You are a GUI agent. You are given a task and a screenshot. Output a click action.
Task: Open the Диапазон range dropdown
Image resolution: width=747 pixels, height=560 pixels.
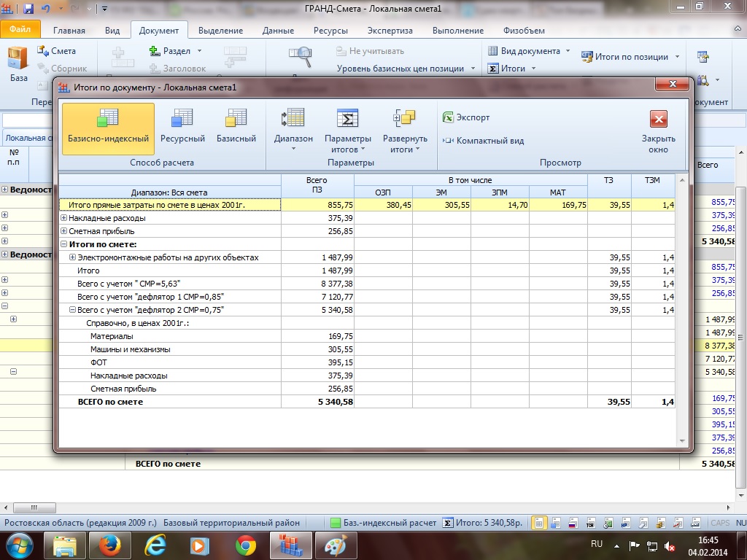pyautogui.click(x=293, y=129)
